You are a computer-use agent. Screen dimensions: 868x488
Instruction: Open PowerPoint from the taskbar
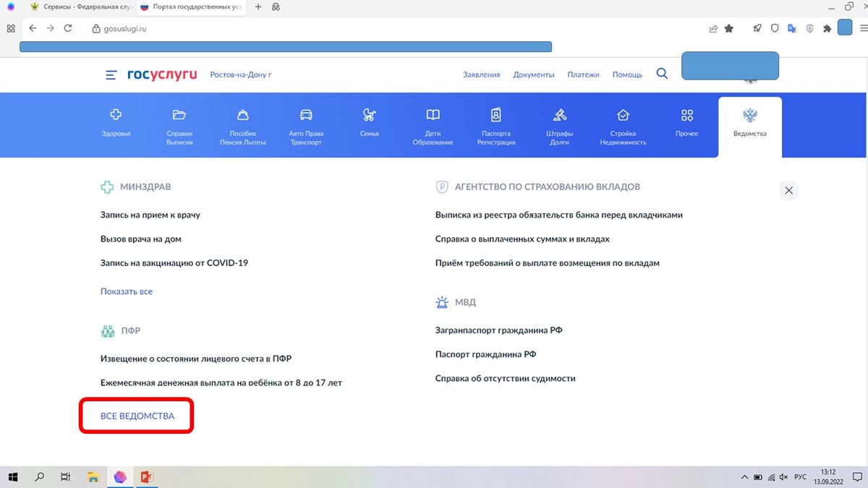click(147, 476)
